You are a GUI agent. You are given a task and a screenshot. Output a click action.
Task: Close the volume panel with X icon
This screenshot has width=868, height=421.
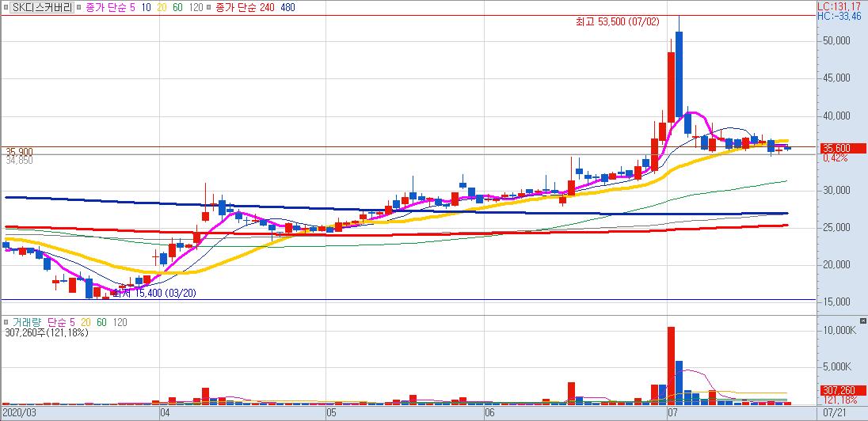(x=862, y=320)
